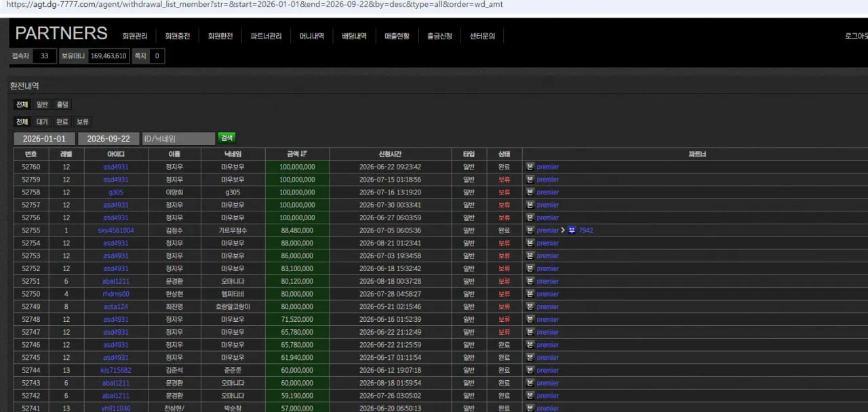Click the 본 badge in row 52752
This screenshot has height=412, width=868.
click(x=530, y=268)
